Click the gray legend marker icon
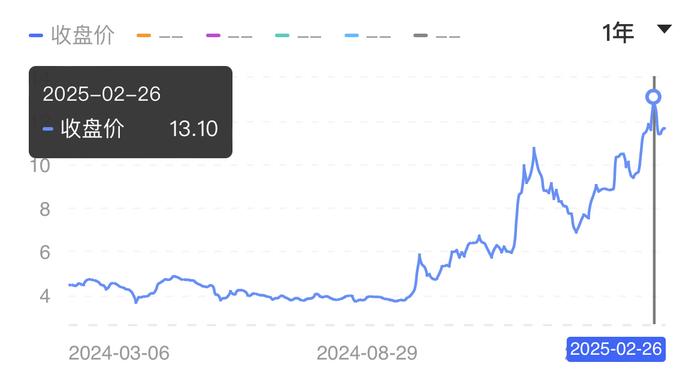Screen dimensions: 700x377 point(421,35)
